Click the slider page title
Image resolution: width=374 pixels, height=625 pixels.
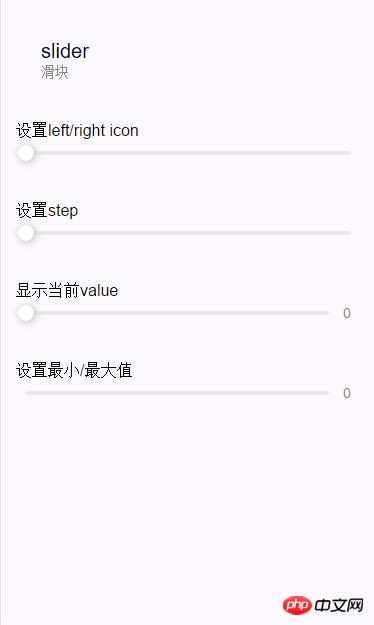[x=65, y=51]
